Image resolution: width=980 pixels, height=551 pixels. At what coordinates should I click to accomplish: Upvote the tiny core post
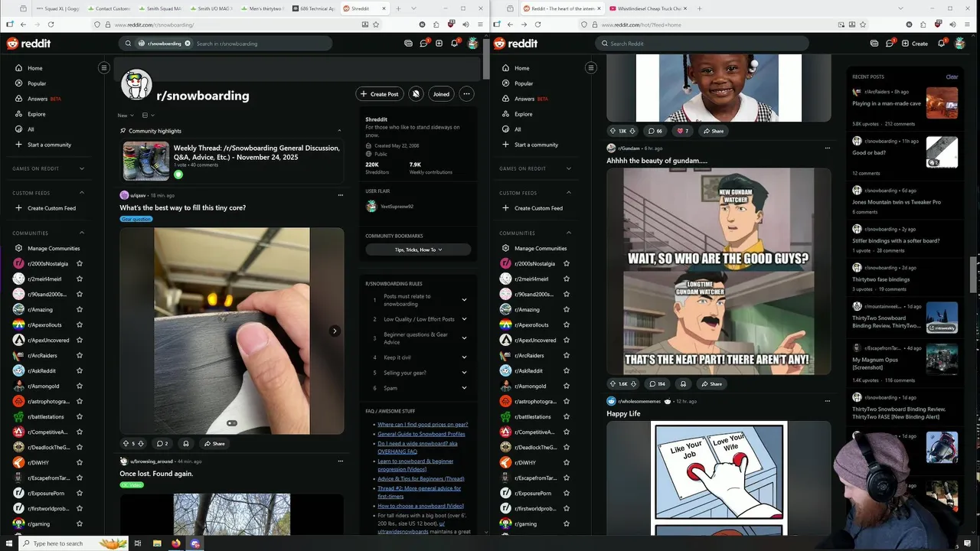(x=126, y=444)
